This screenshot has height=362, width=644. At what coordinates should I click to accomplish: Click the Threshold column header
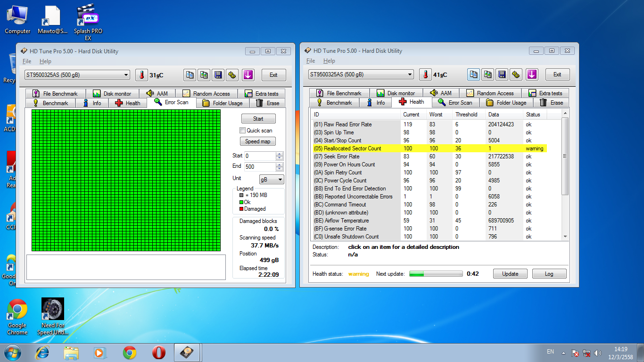pyautogui.click(x=469, y=115)
